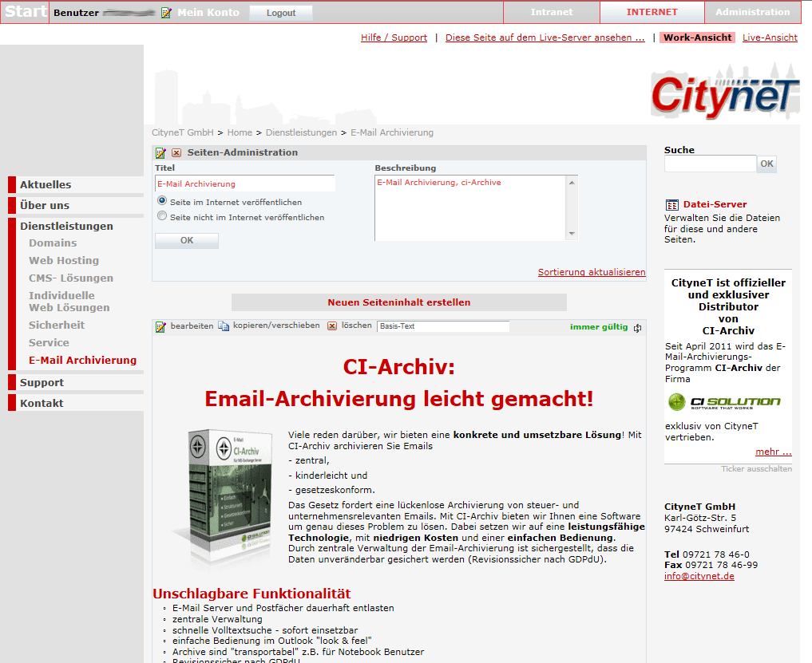Switch to the Administration tab
This screenshot has width=812, height=663.
[752, 12]
